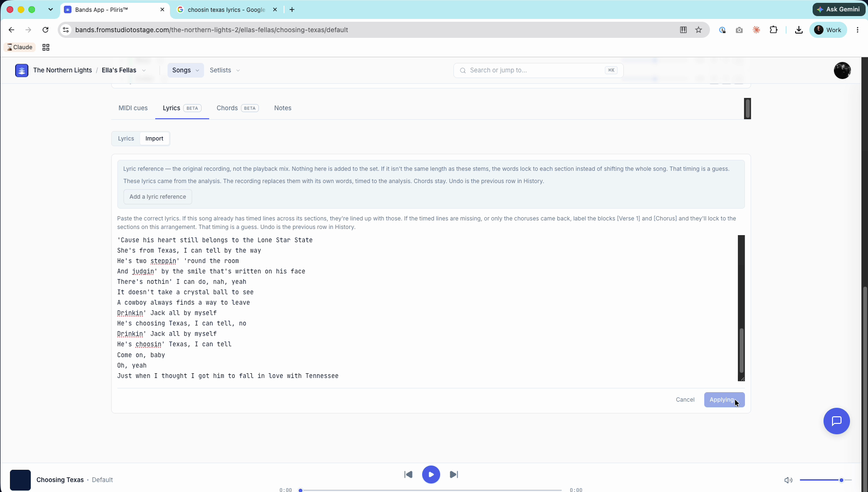View site information icon in address bar
868x492 pixels.
[x=66, y=30]
